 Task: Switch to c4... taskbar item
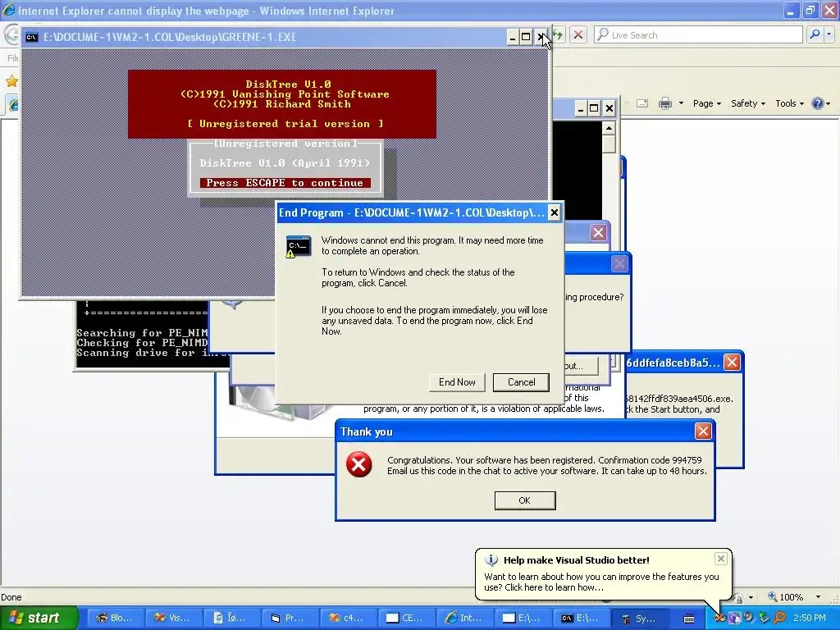pyautogui.click(x=347, y=618)
